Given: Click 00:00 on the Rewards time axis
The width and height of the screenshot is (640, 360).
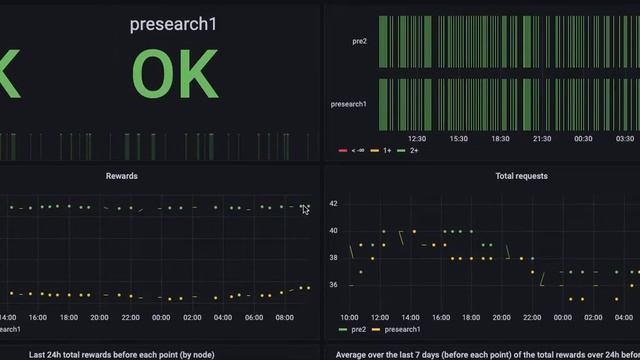Looking at the screenshot, I should click(x=161, y=317).
